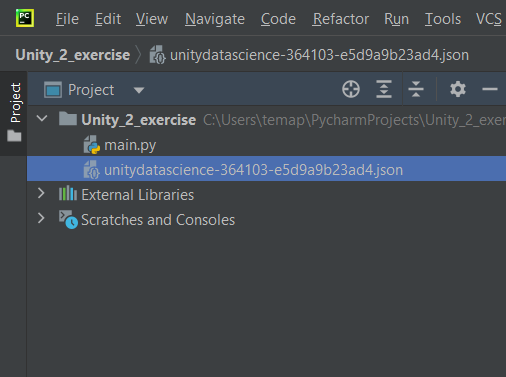Click Unity_2_exercise breadcrumb in navigation bar
506x377 pixels.
(x=73, y=55)
